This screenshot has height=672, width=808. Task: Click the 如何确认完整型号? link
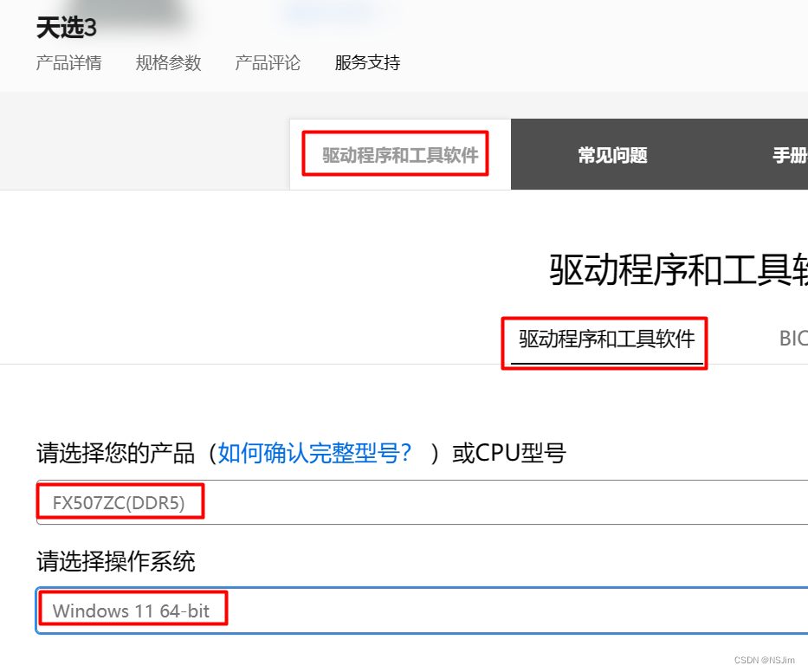[x=314, y=453]
